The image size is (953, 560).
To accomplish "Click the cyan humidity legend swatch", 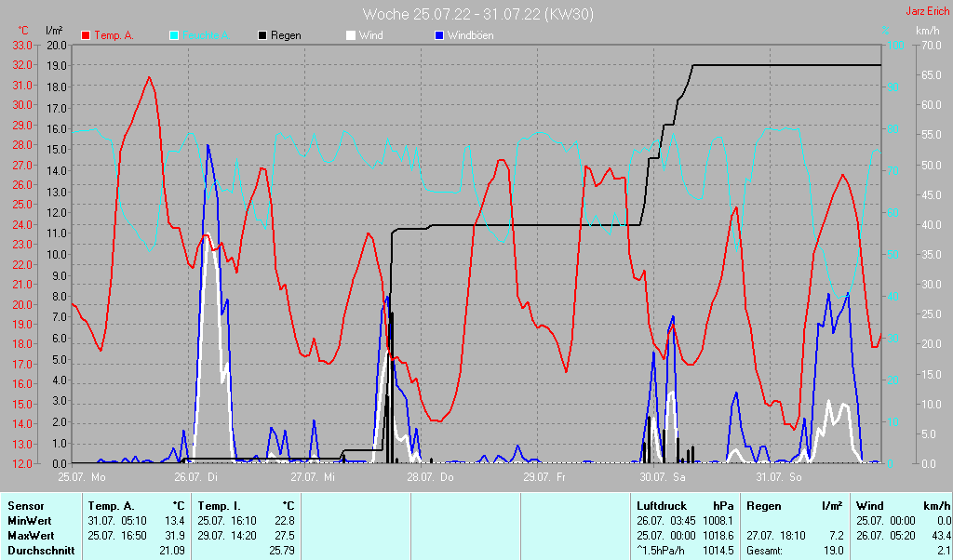I will 175,35.
